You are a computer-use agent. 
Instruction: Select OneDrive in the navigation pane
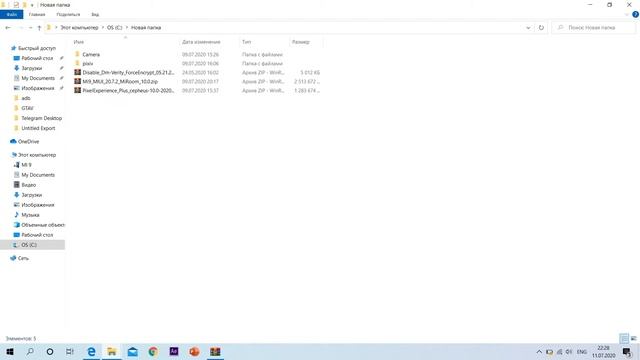point(29,142)
